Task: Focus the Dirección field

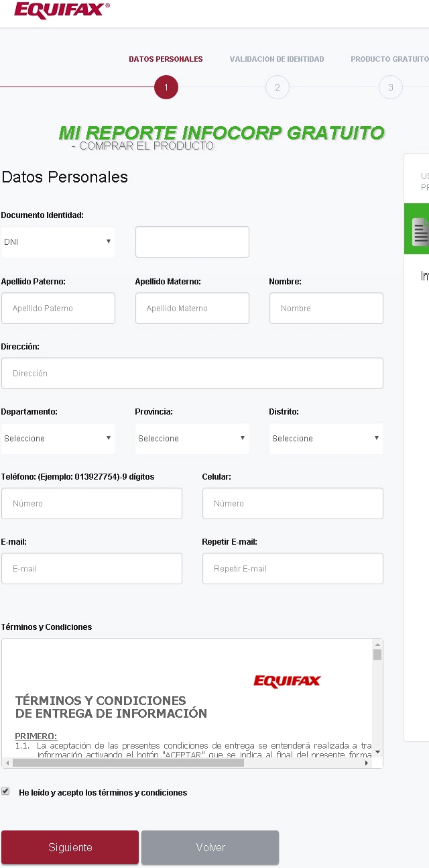Action: click(x=192, y=373)
